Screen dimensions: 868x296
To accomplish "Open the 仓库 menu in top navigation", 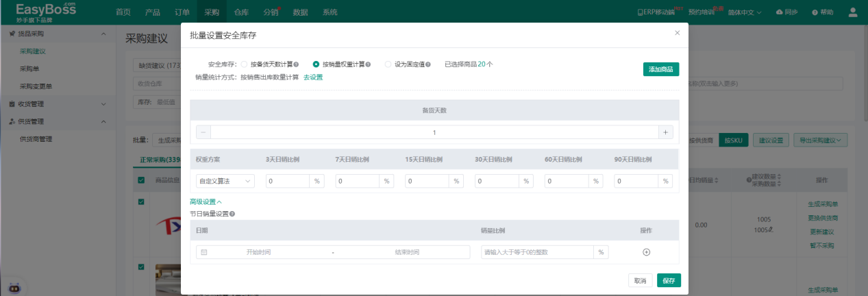I will (241, 12).
